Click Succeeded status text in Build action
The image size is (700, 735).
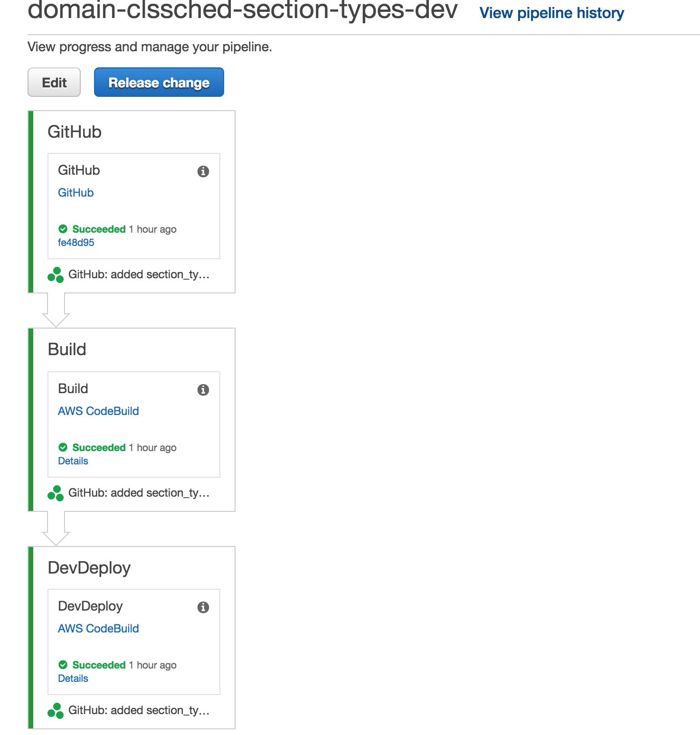[x=99, y=448]
